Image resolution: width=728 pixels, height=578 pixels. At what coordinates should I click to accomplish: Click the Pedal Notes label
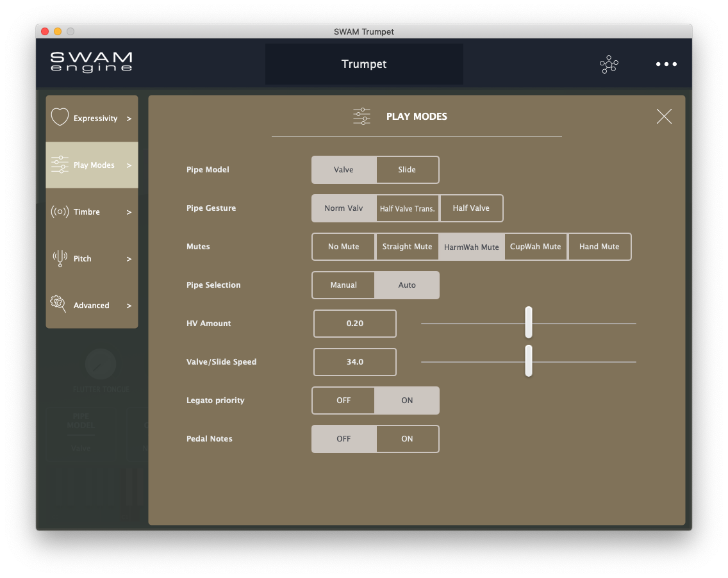(210, 439)
